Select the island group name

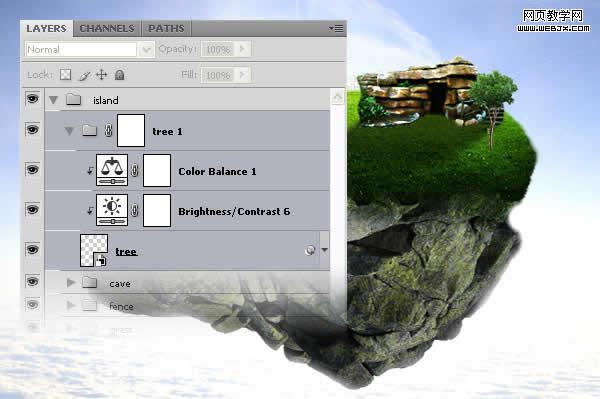pos(106,100)
